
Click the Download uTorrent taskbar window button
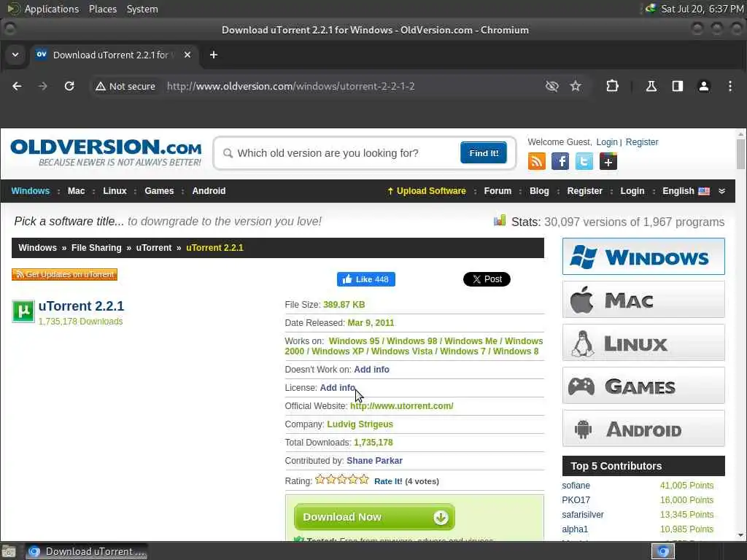click(86, 551)
